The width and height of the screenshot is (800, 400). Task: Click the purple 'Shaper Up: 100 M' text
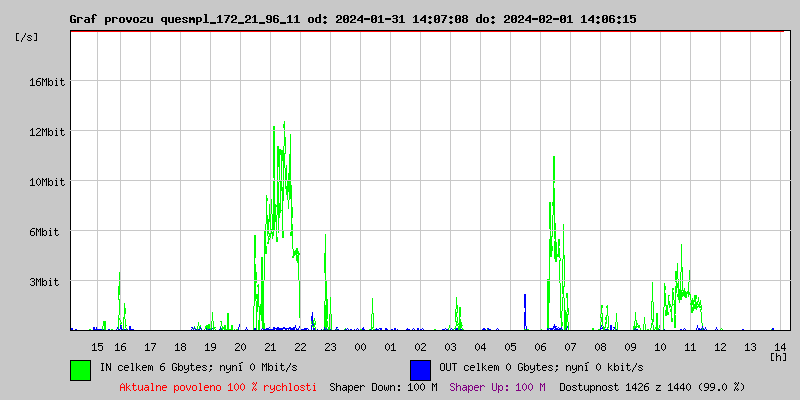click(x=497, y=387)
